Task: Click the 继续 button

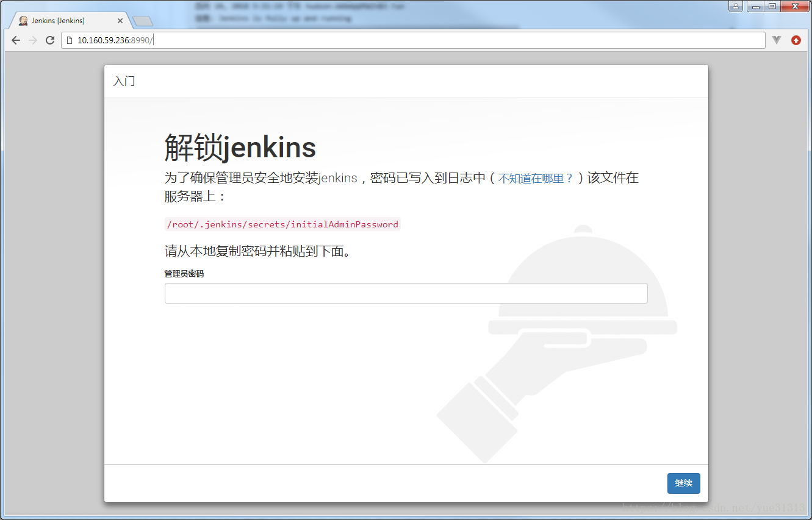Action: point(683,483)
